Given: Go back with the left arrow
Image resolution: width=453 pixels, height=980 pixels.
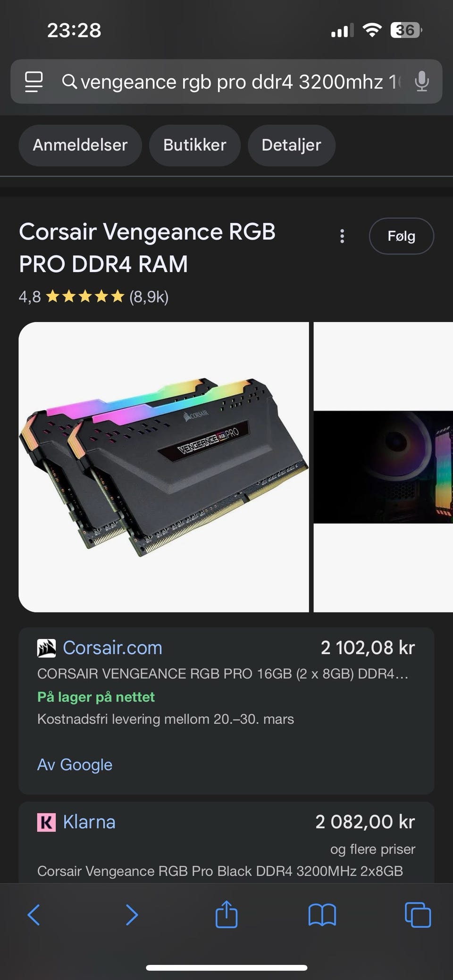Looking at the screenshot, I should tap(34, 915).
